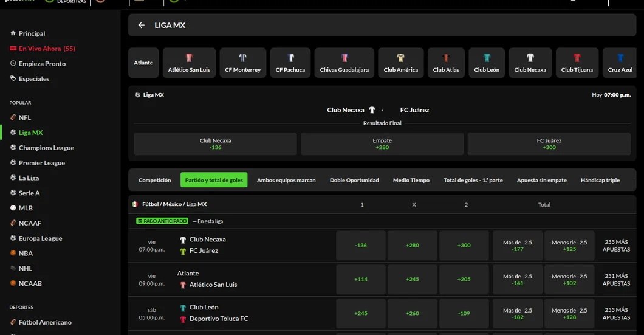Open NCAAB in sidebar
This screenshot has height=335, width=644.
tap(26, 283)
